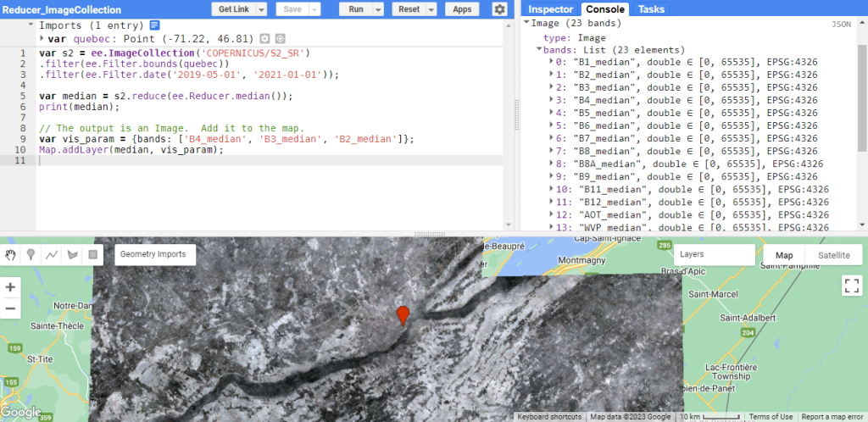Screen dimensions: 868x422
Task: Click the red Quebec marker pin on the map
Action: pos(403,314)
